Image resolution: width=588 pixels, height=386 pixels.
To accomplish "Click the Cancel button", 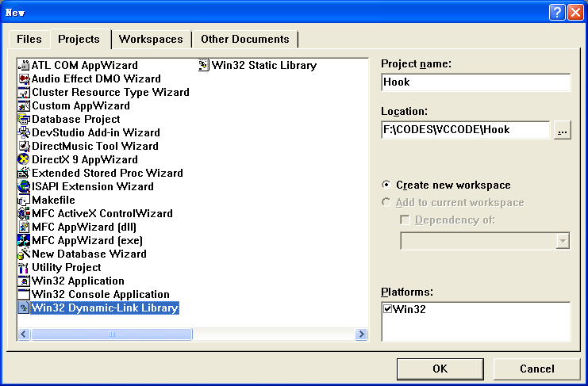I will coord(536,369).
